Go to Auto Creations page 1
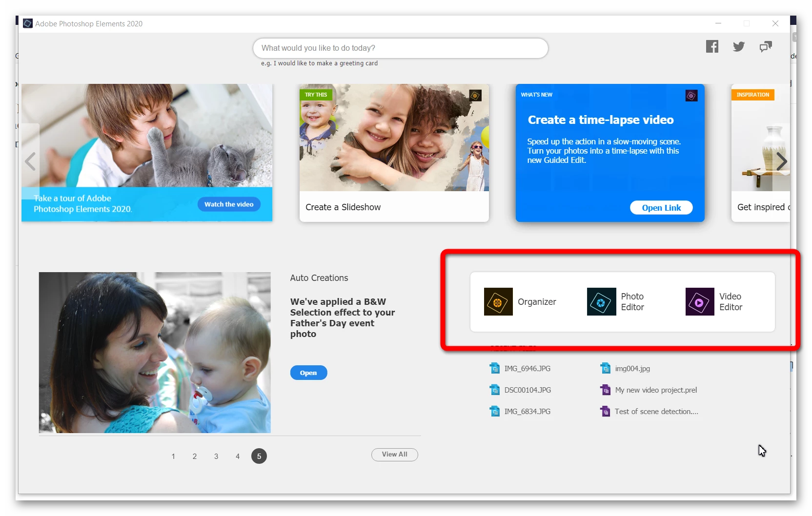812x516 pixels. [x=173, y=456]
